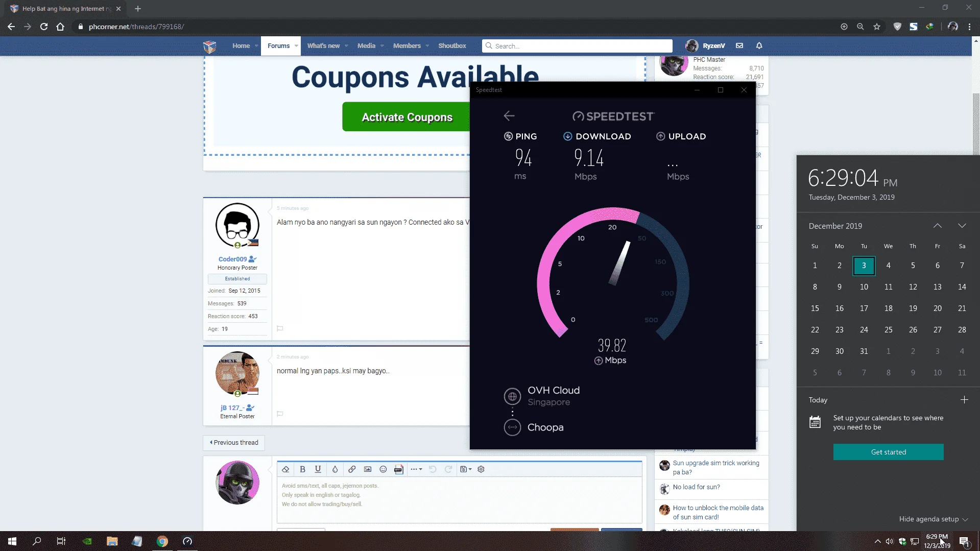Click the gear icon in editor toolbar
Image resolution: width=980 pixels, height=551 pixels.
pyautogui.click(x=481, y=469)
